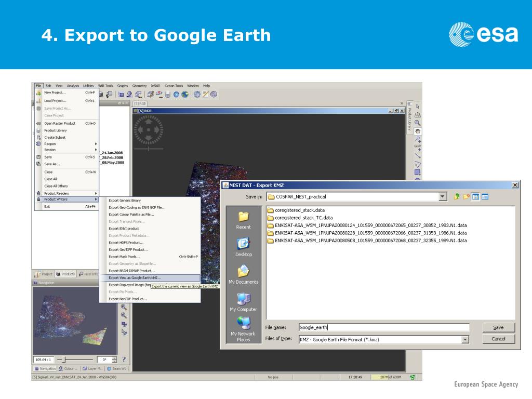
Task: Open the database cylinder toolbar icon
Action: (168, 95)
